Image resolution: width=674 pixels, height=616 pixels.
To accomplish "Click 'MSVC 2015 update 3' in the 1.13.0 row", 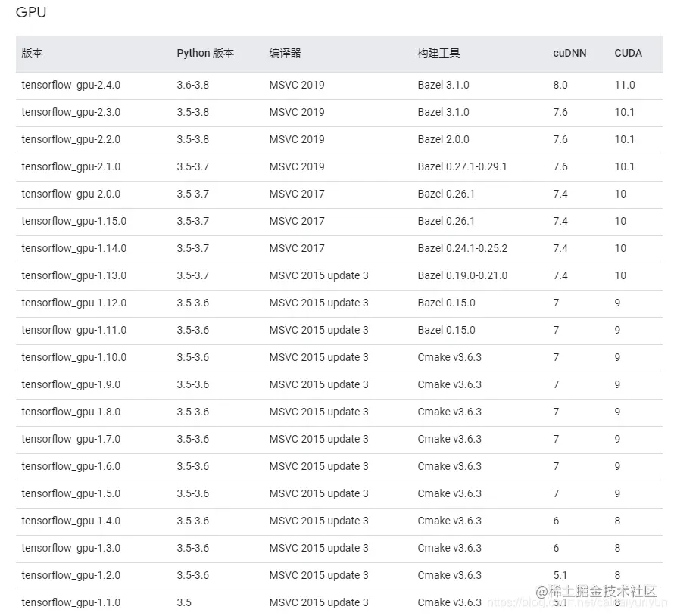I will 319,275.
